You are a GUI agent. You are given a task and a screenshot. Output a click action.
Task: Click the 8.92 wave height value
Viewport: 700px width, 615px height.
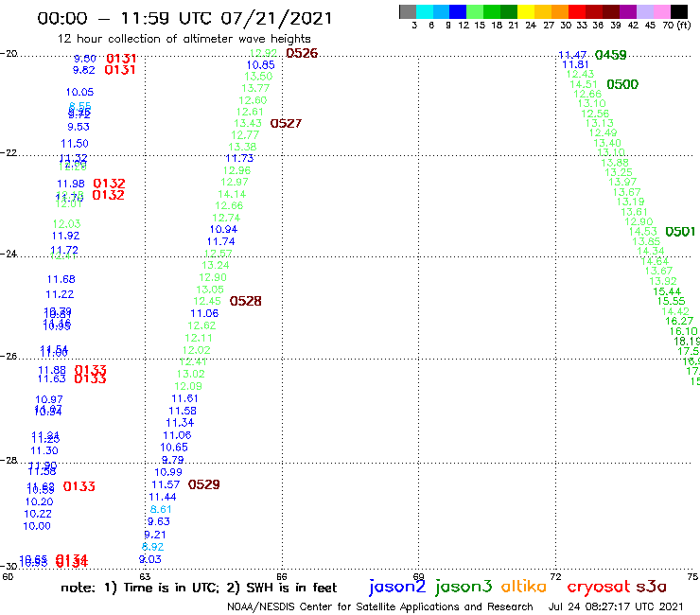(x=152, y=547)
